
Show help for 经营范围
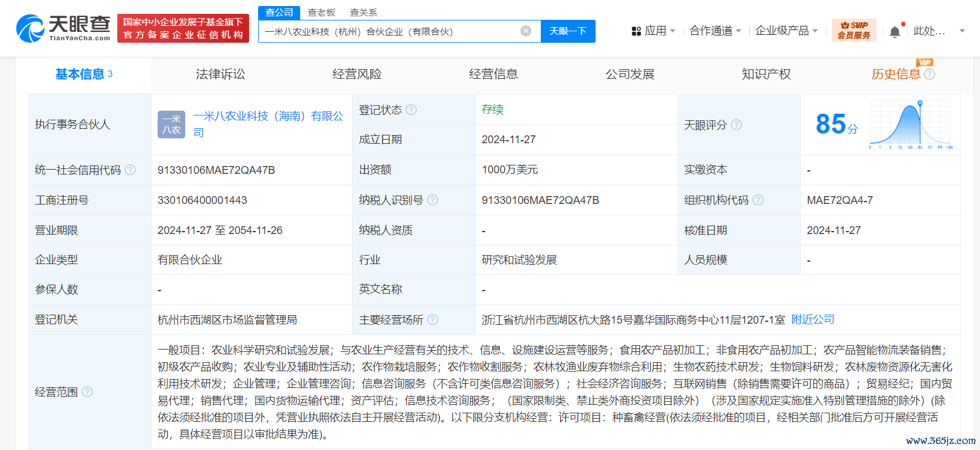[x=87, y=392]
